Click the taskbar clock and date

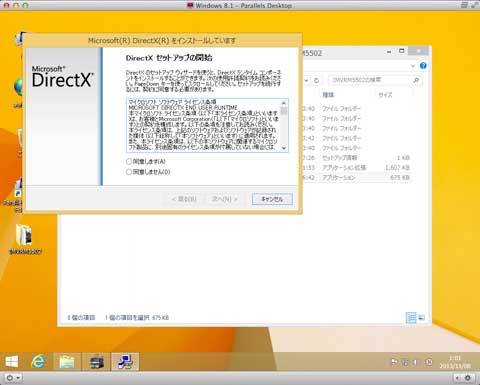pos(455,362)
